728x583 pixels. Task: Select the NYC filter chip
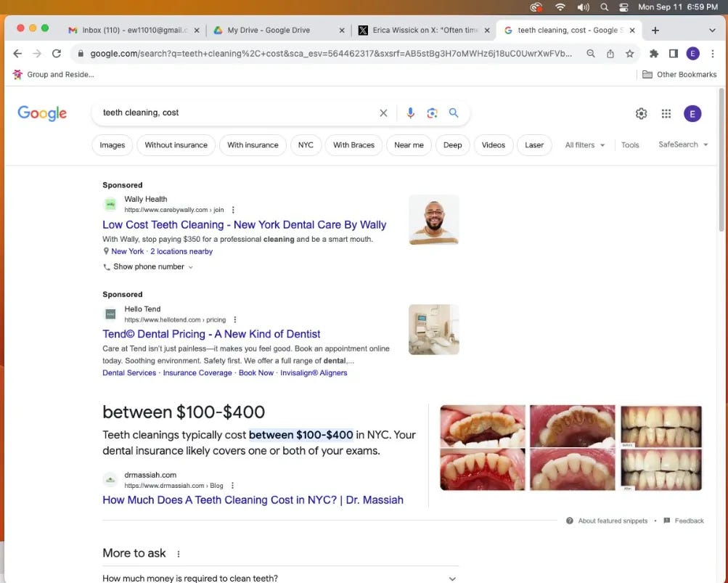click(306, 145)
